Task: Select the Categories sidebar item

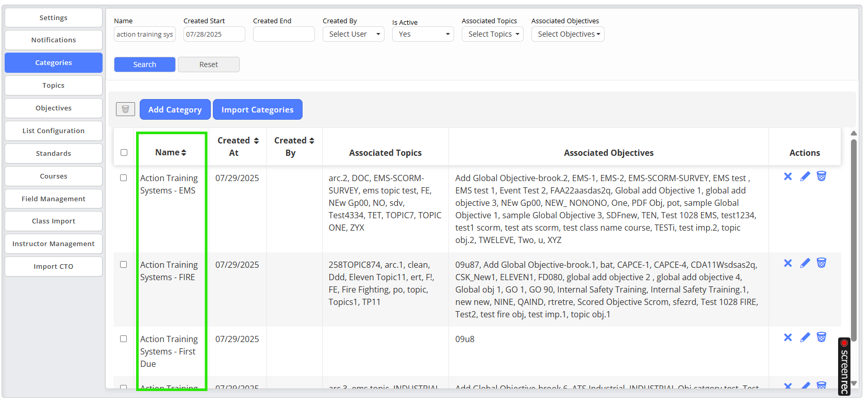Action: (54, 62)
